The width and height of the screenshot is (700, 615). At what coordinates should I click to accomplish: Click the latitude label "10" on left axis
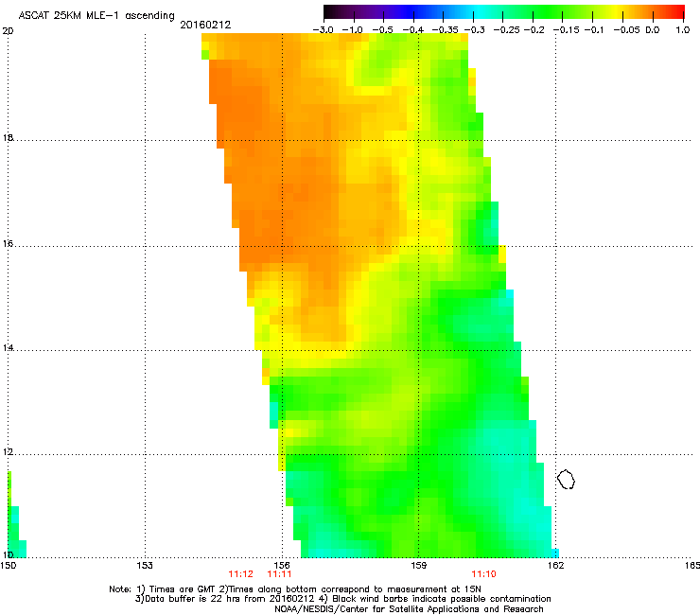pyautogui.click(x=8, y=555)
